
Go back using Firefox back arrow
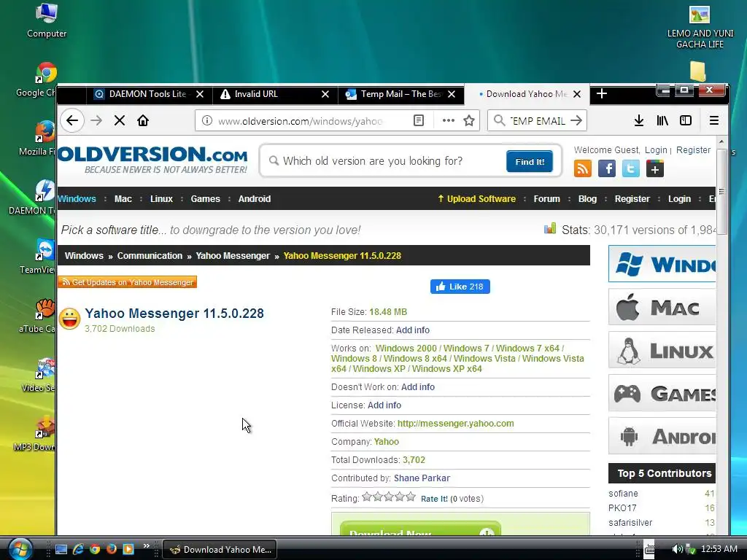[72, 120]
